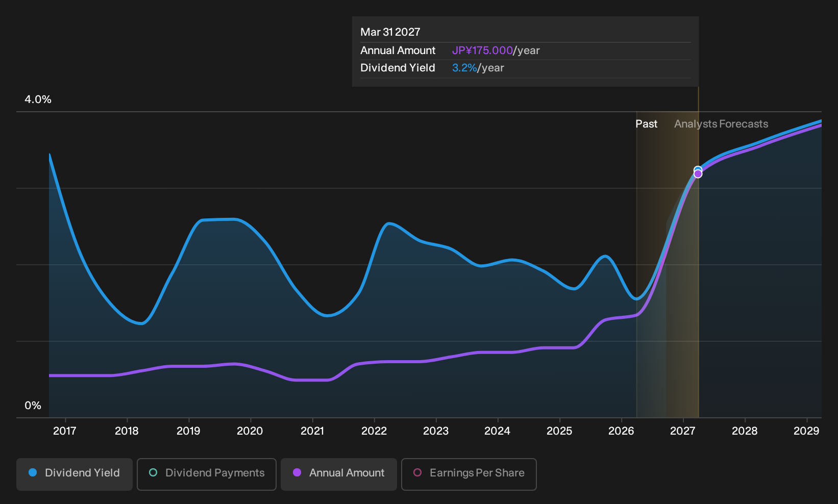The height and width of the screenshot is (504, 838).
Task: Click the 2023 x-axis year label
Action: tap(436, 431)
